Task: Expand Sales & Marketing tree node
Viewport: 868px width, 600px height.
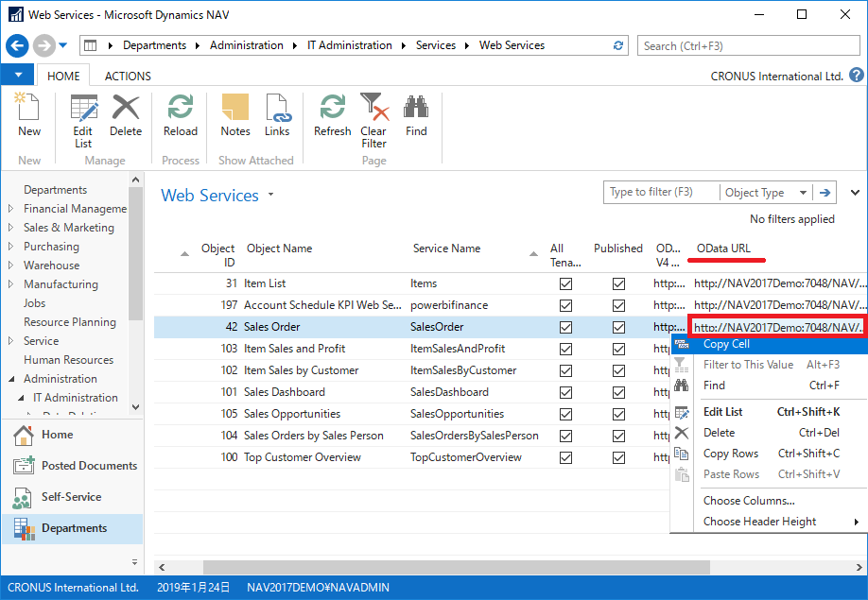Action: pos(10,228)
